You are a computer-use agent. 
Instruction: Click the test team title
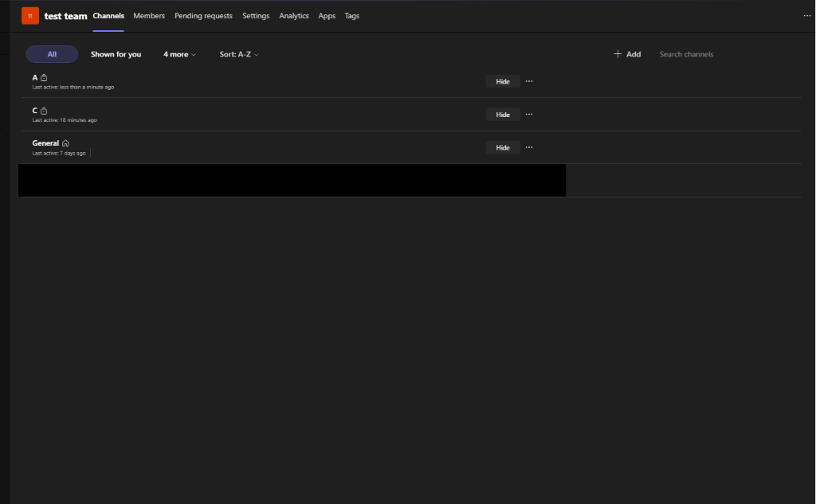pos(65,16)
